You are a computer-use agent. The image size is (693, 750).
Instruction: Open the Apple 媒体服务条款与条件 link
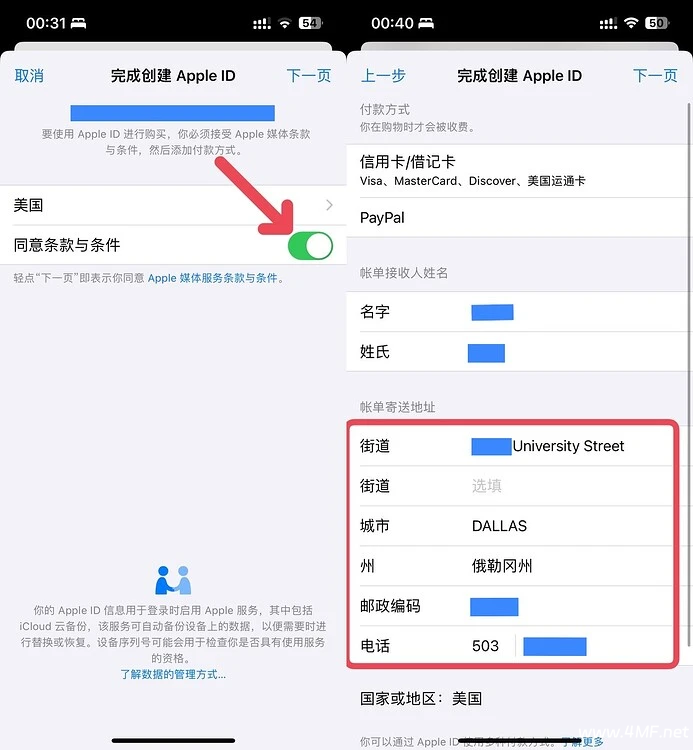click(212, 278)
